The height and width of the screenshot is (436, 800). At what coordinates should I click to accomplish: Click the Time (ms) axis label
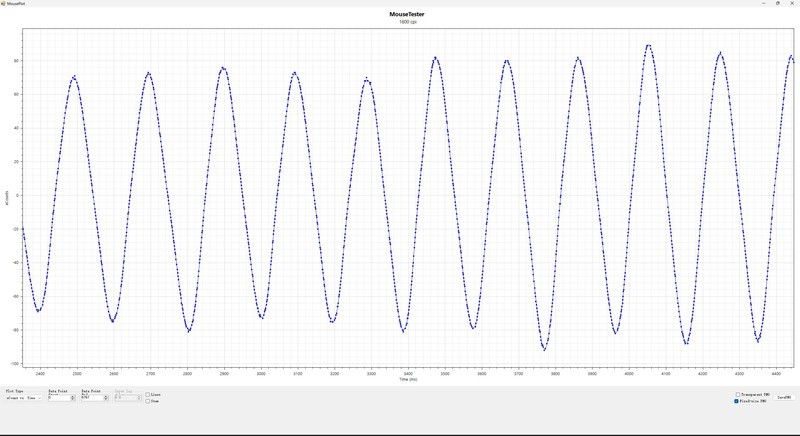pos(407,379)
